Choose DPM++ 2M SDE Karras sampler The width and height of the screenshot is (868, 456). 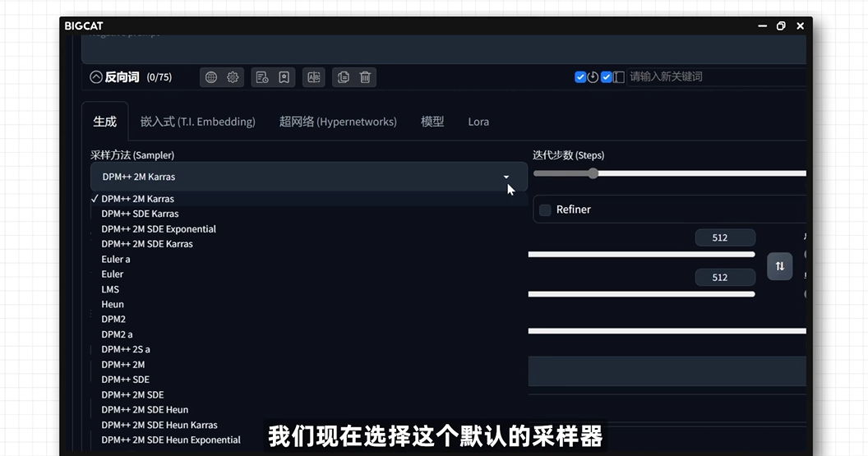click(147, 244)
